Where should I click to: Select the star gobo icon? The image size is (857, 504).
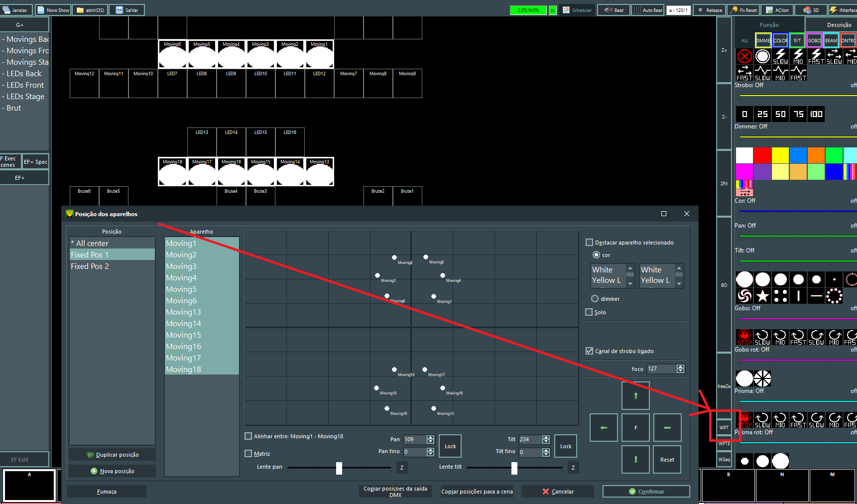762,296
